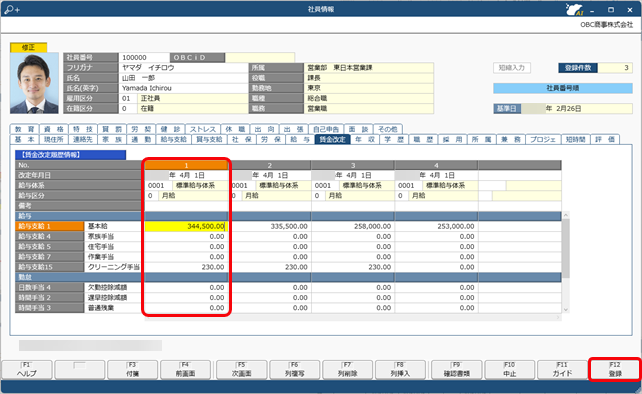Switch to the 資格 tab
This screenshot has width=642, height=394.
54,129
